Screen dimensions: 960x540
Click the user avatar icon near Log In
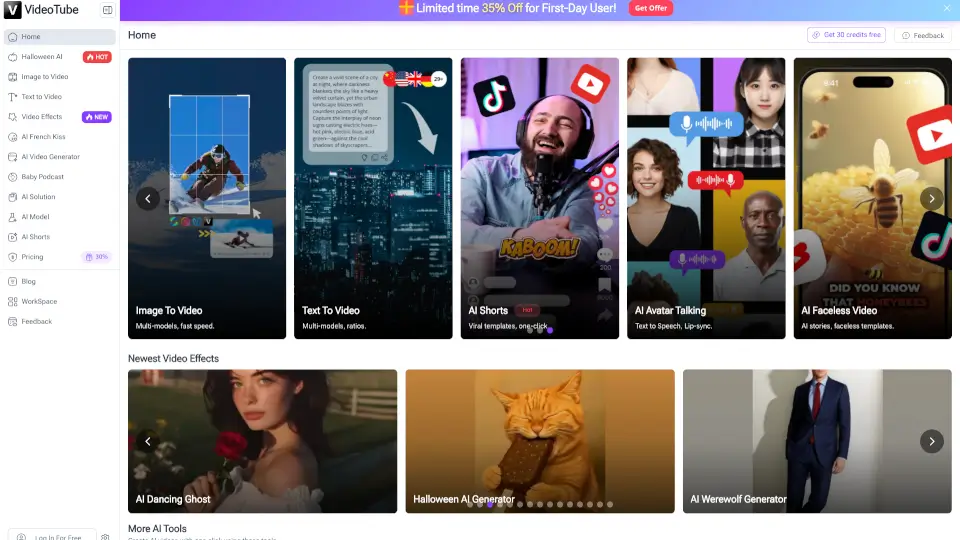point(21,537)
